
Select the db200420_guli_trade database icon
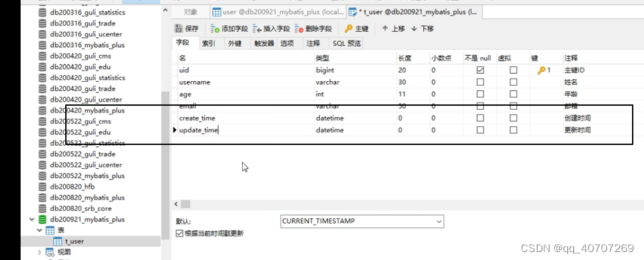[x=43, y=88]
